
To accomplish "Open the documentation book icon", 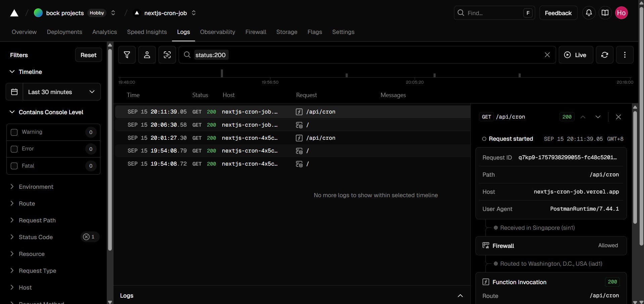I will point(605,13).
